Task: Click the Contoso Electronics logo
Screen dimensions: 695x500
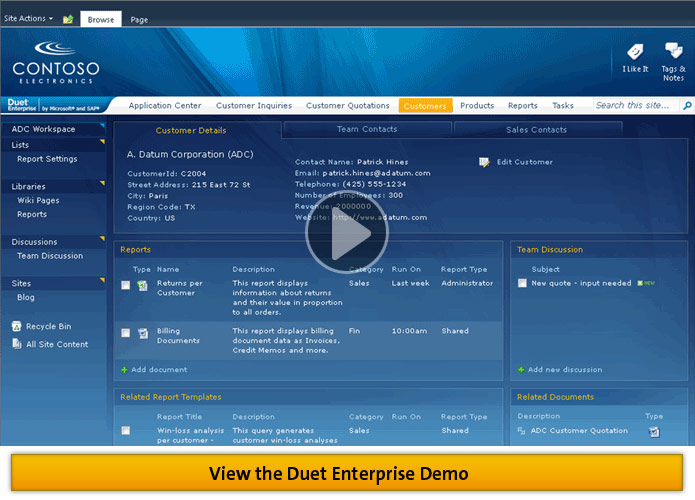Action: point(56,62)
